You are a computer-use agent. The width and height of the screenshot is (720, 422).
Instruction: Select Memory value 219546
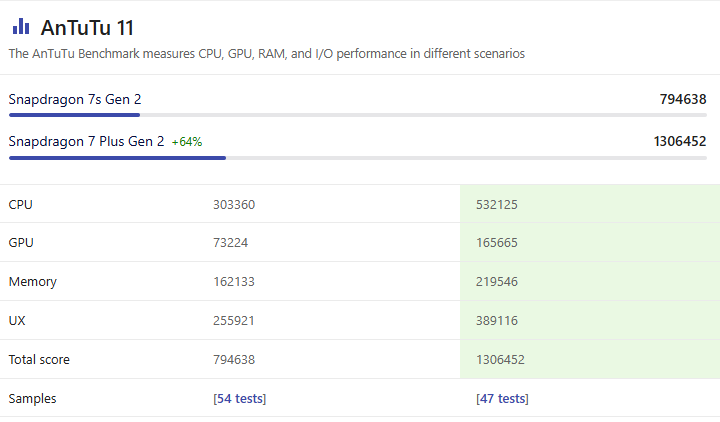[x=496, y=281]
